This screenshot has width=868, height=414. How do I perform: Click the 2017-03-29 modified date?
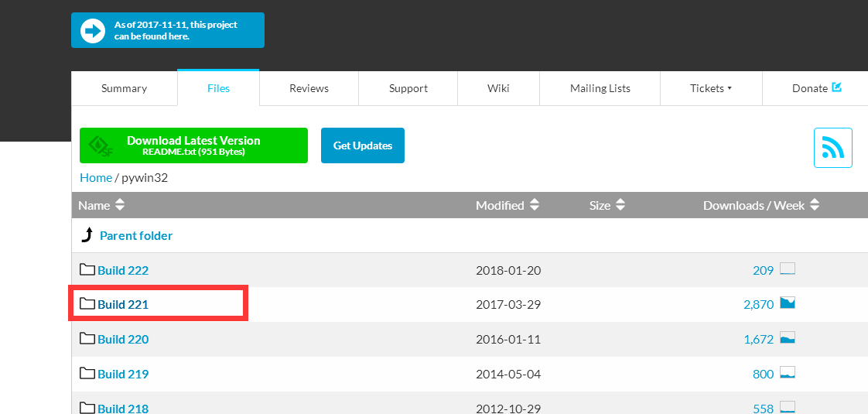point(508,304)
